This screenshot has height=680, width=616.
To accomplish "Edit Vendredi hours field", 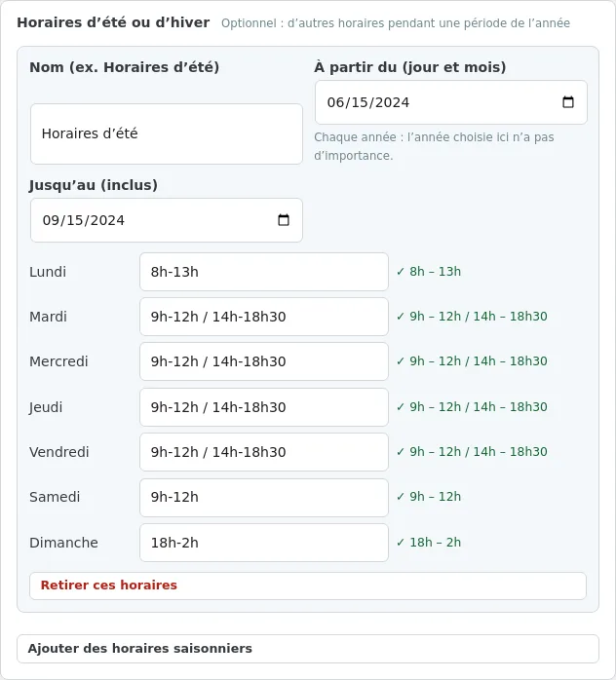I will click(x=264, y=452).
